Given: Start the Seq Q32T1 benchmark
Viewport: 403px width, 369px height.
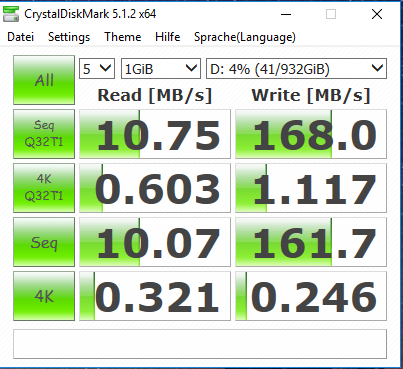Looking at the screenshot, I should (x=44, y=134).
